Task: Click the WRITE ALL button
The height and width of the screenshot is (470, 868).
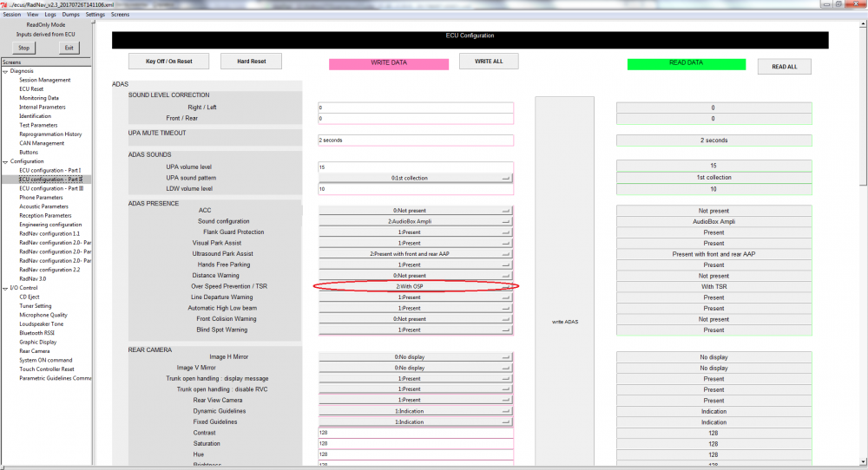Action: [x=489, y=62]
